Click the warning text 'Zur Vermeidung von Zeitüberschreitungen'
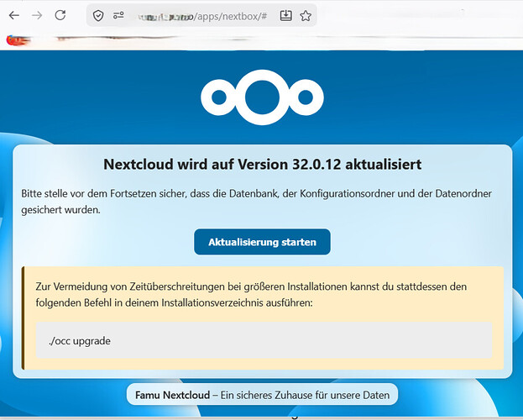The image size is (523, 420). coord(130,286)
